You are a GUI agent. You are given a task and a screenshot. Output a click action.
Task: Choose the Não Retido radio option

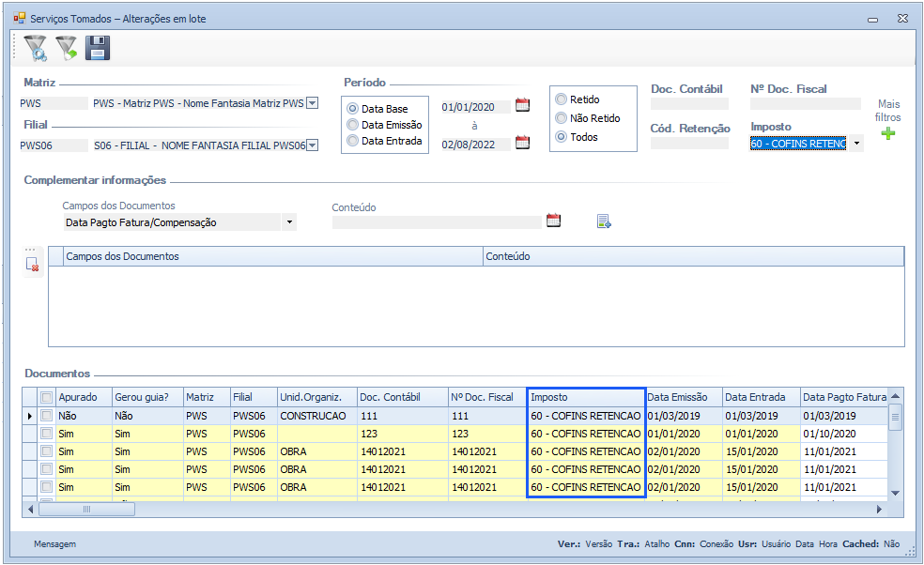tap(562, 118)
